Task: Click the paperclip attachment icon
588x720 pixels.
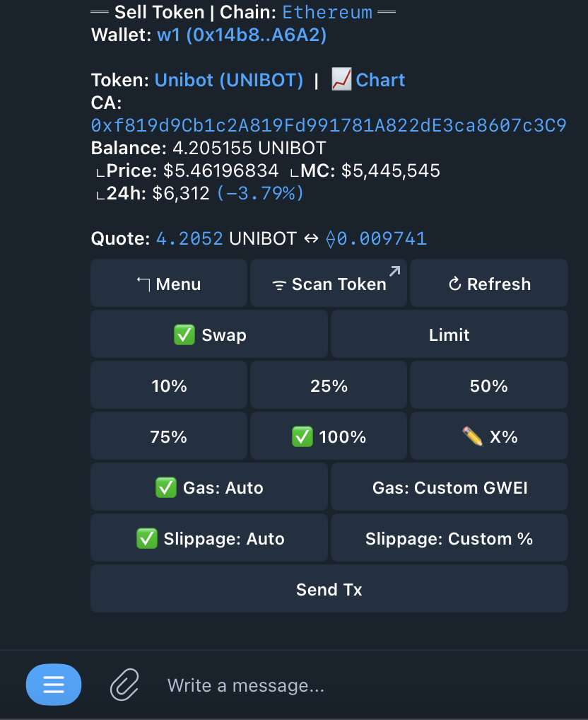Action: coord(124,685)
